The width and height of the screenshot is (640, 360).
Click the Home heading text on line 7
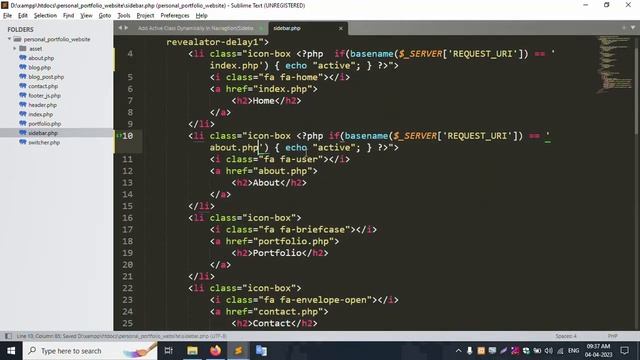[x=263, y=100]
